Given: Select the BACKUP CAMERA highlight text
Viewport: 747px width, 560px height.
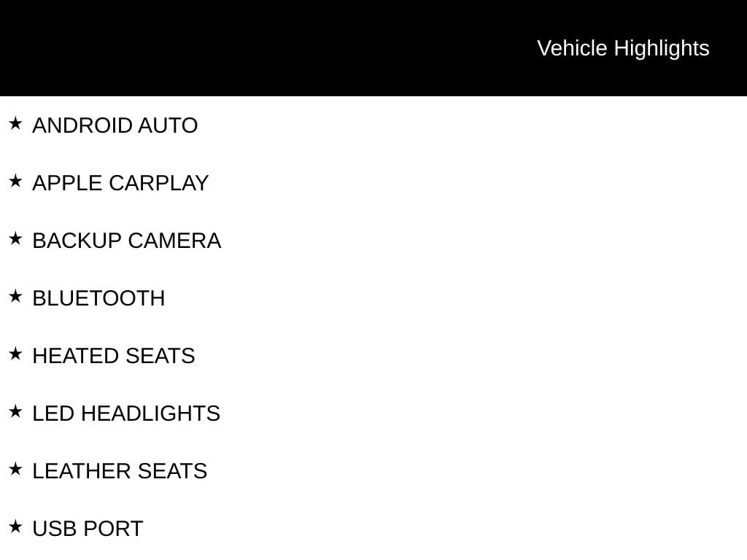Looking at the screenshot, I should 127,241.
